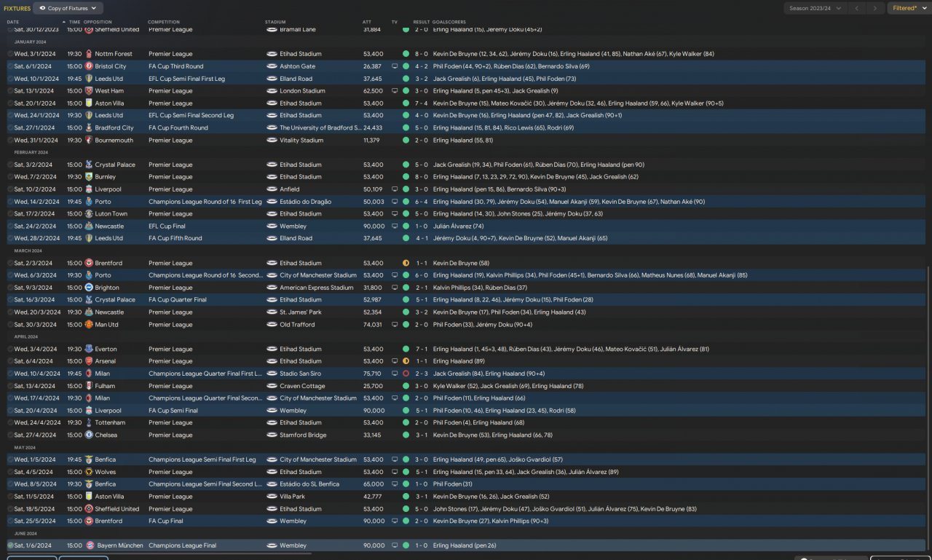
Task: Click the draw result indicator for Brentford league match
Action: 406,263
